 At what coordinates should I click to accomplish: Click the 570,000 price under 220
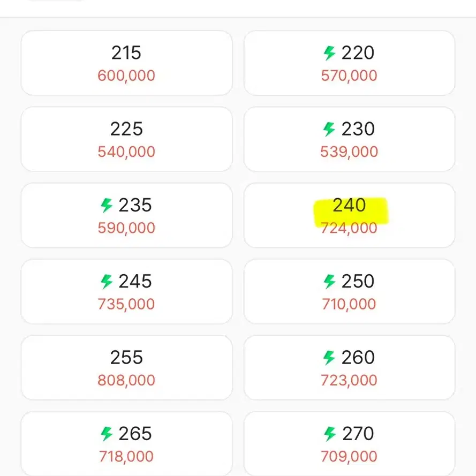click(349, 75)
